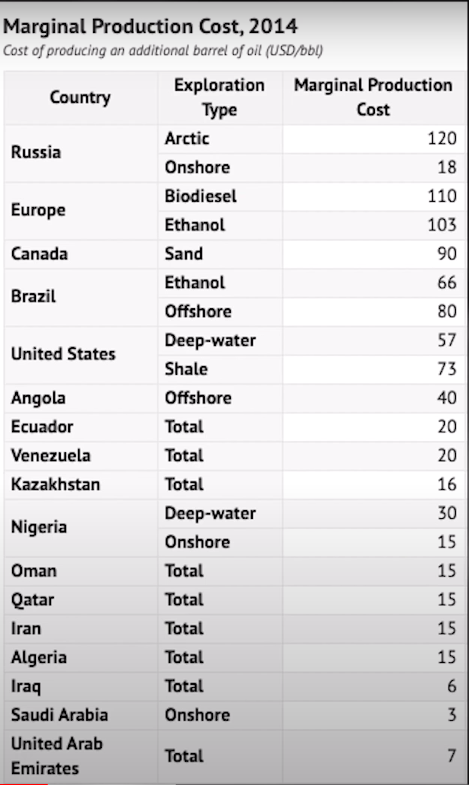Select the Russia country cell
Viewport: 469px width, 785px height.
pyautogui.click(x=81, y=153)
